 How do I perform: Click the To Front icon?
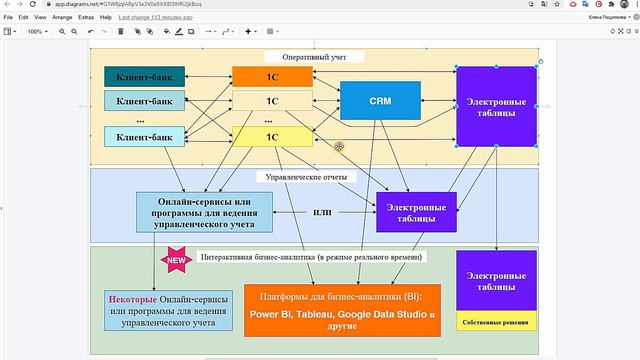click(138, 31)
